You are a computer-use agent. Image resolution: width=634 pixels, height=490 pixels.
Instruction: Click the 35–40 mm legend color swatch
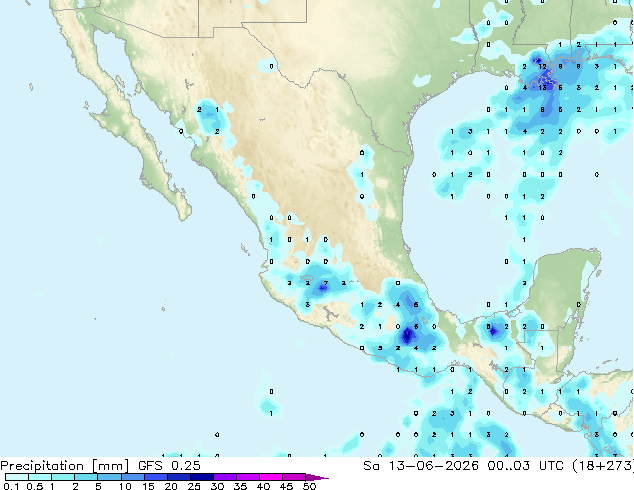click(247, 477)
